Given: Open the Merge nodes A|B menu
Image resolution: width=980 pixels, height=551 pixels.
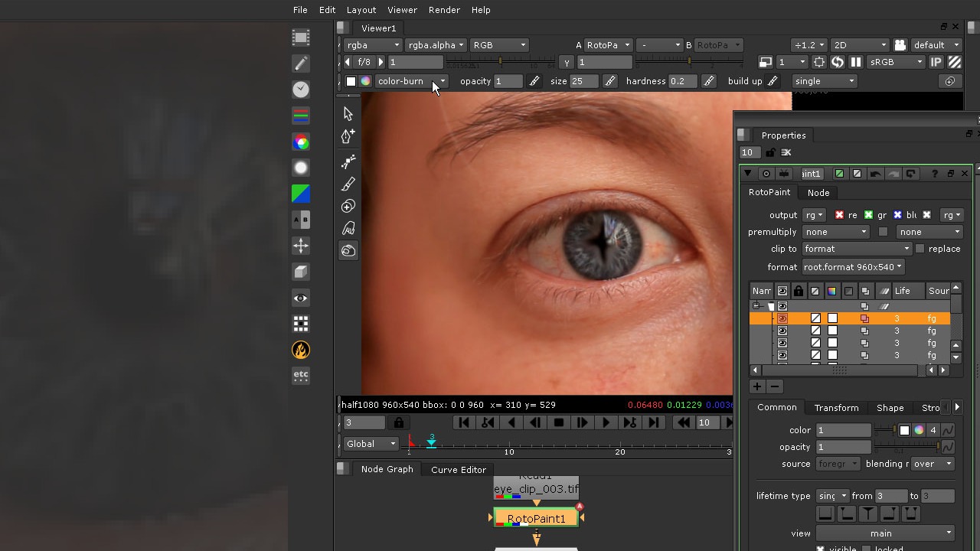Looking at the screenshot, I should point(301,220).
